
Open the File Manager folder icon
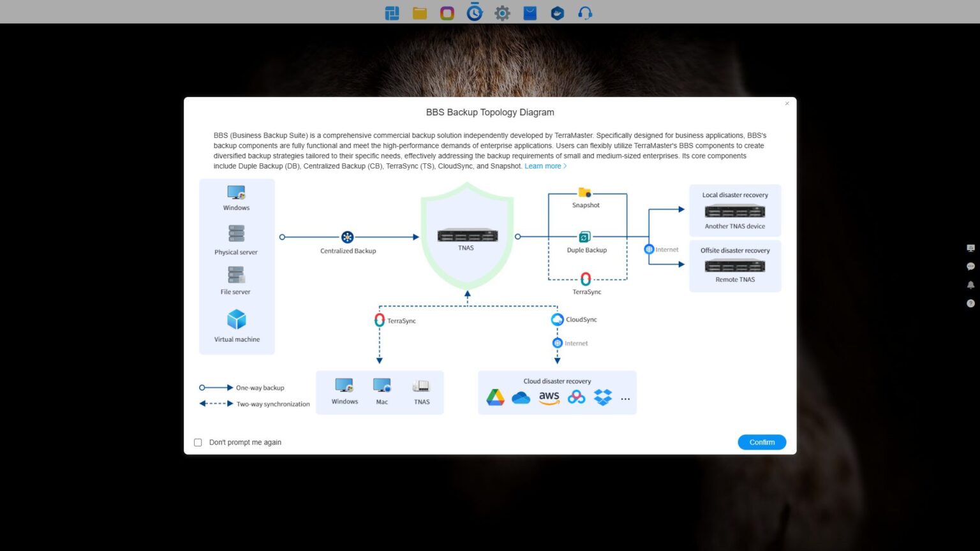[x=419, y=12]
